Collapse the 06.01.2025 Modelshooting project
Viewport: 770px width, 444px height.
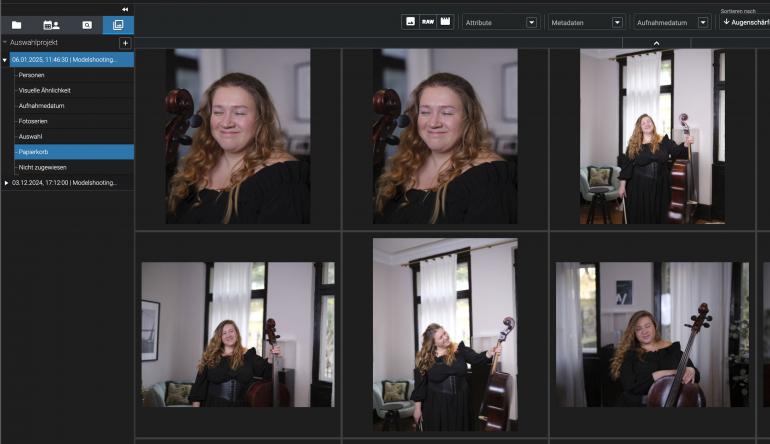(5, 60)
